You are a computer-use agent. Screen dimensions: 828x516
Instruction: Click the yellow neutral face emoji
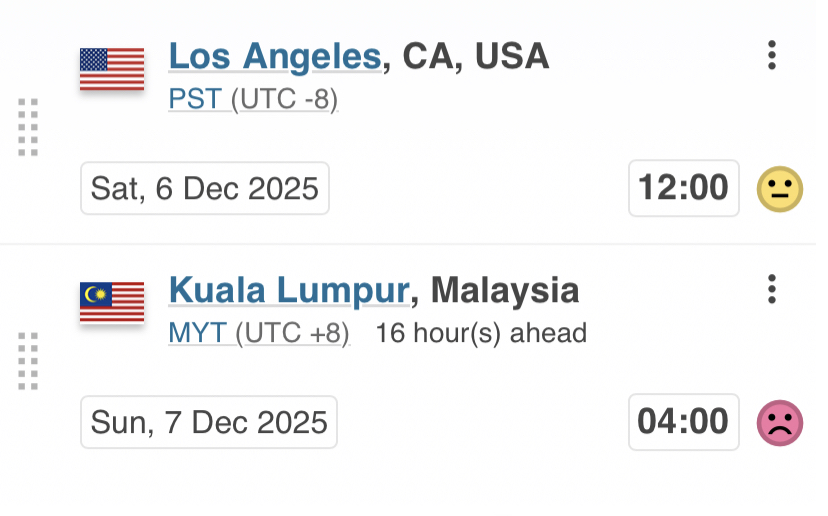(x=779, y=189)
